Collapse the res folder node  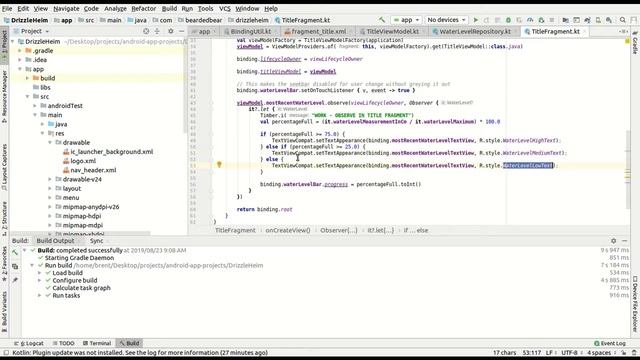(43, 133)
